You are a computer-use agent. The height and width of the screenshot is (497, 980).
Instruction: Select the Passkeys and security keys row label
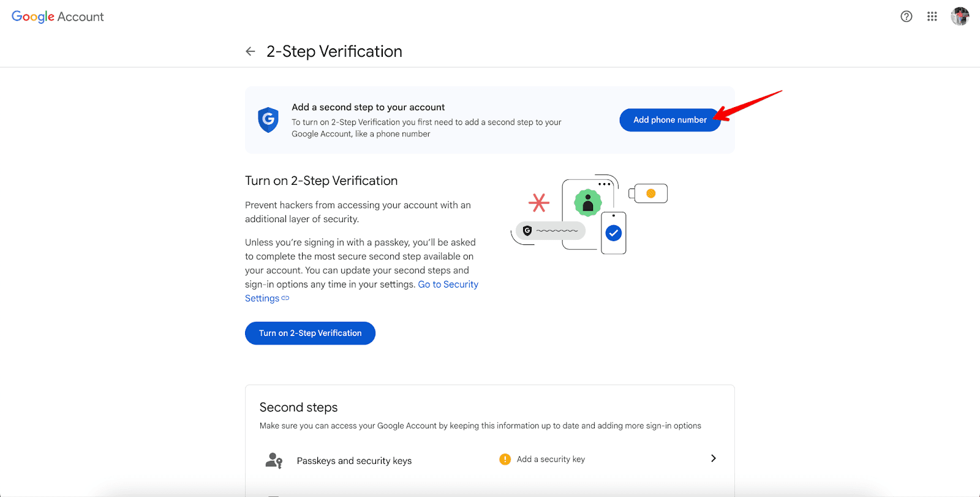[x=354, y=461]
